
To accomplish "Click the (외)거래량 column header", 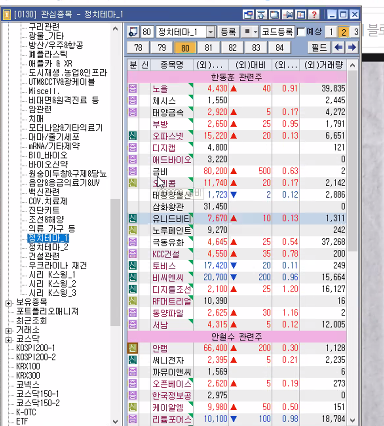I will coord(323,65).
